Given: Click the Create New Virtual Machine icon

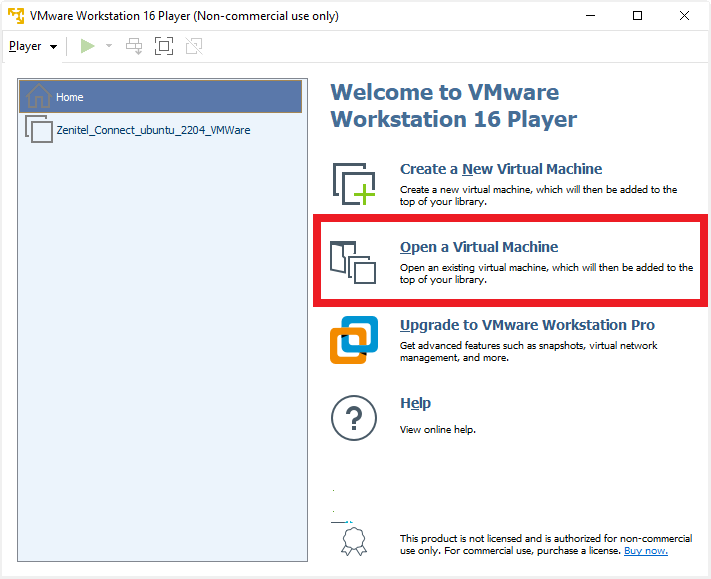Looking at the screenshot, I should click(354, 184).
